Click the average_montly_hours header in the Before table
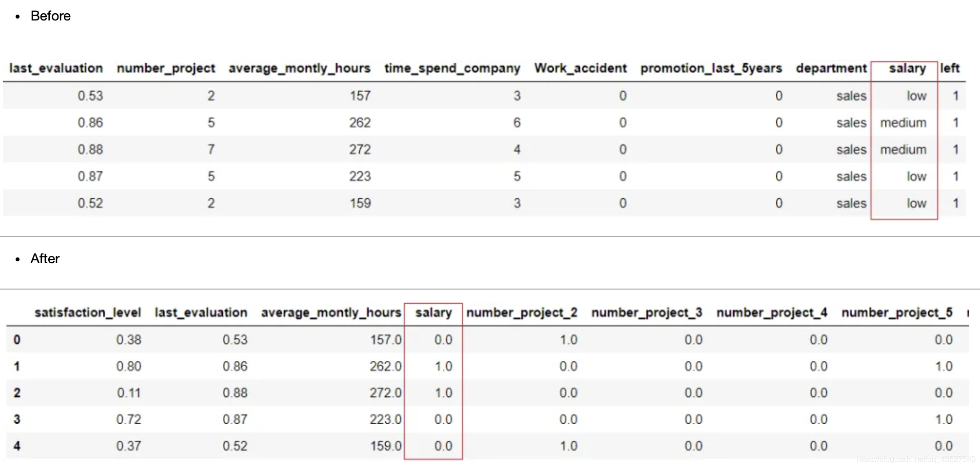The image size is (980, 468). (299, 68)
